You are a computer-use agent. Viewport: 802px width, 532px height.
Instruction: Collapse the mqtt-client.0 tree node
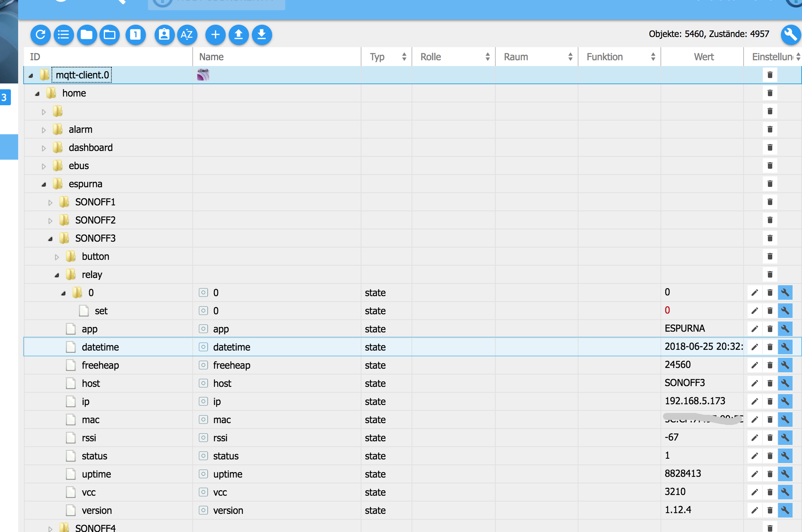point(31,75)
